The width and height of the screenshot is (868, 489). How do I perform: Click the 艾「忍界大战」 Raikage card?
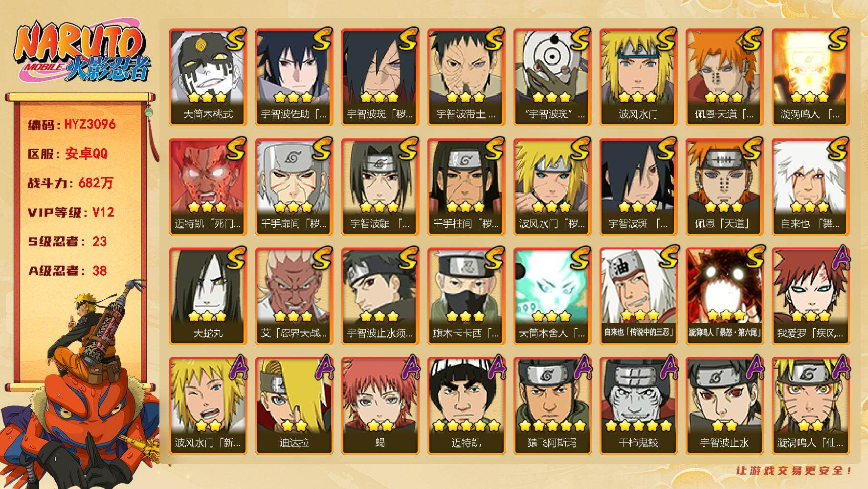294,296
